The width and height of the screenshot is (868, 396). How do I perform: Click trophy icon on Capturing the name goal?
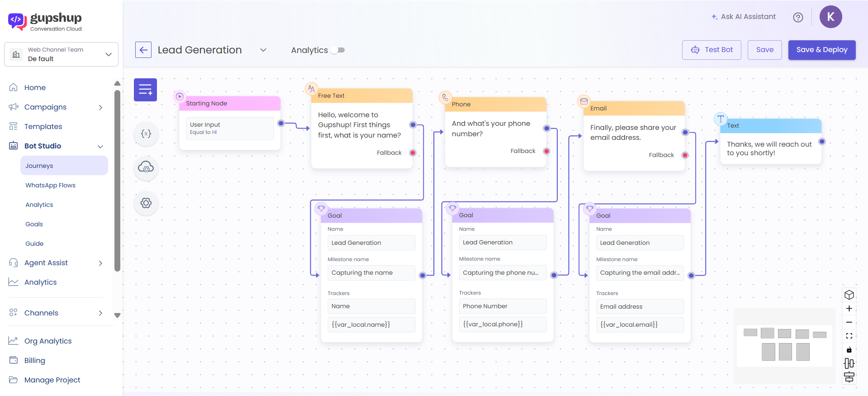point(321,208)
